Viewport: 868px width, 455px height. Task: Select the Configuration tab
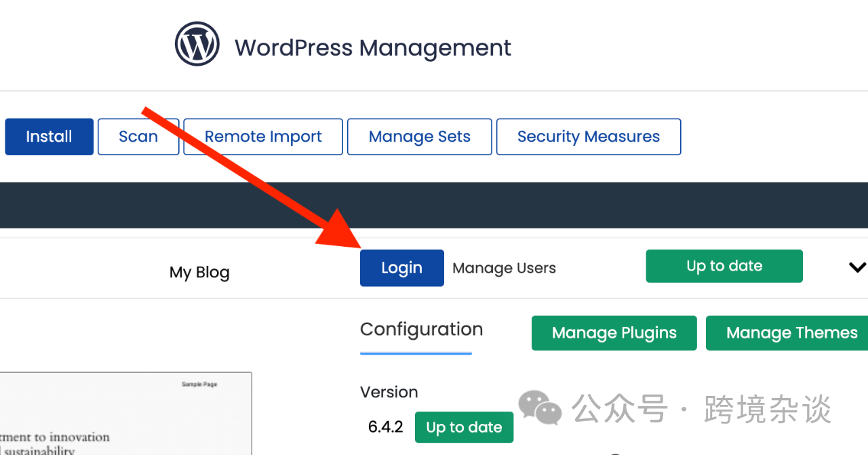421,330
